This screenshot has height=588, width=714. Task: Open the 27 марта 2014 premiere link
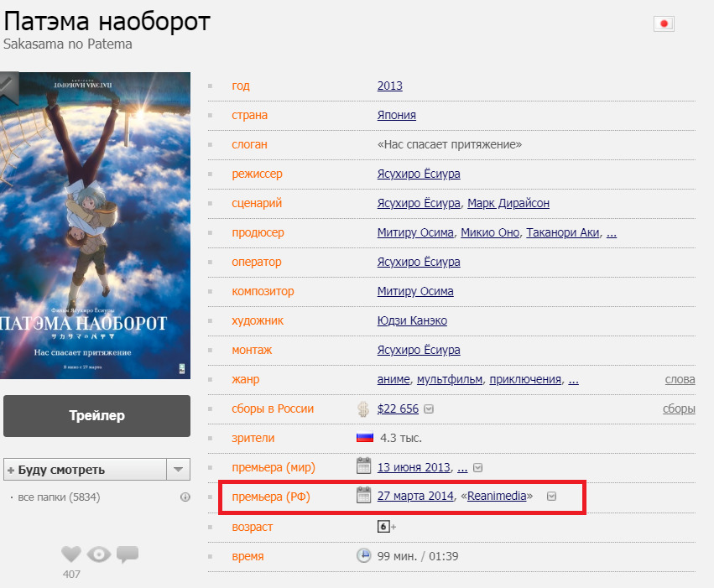[415, 496]
